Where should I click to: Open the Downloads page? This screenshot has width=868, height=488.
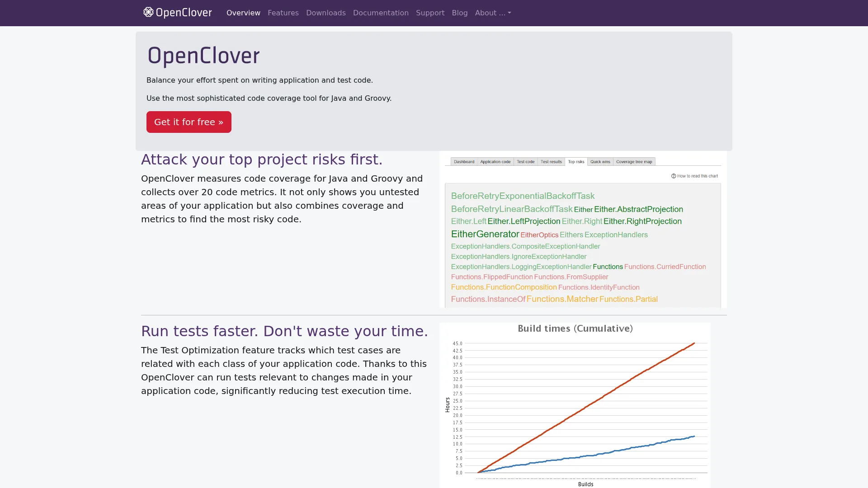pos(325,13)
